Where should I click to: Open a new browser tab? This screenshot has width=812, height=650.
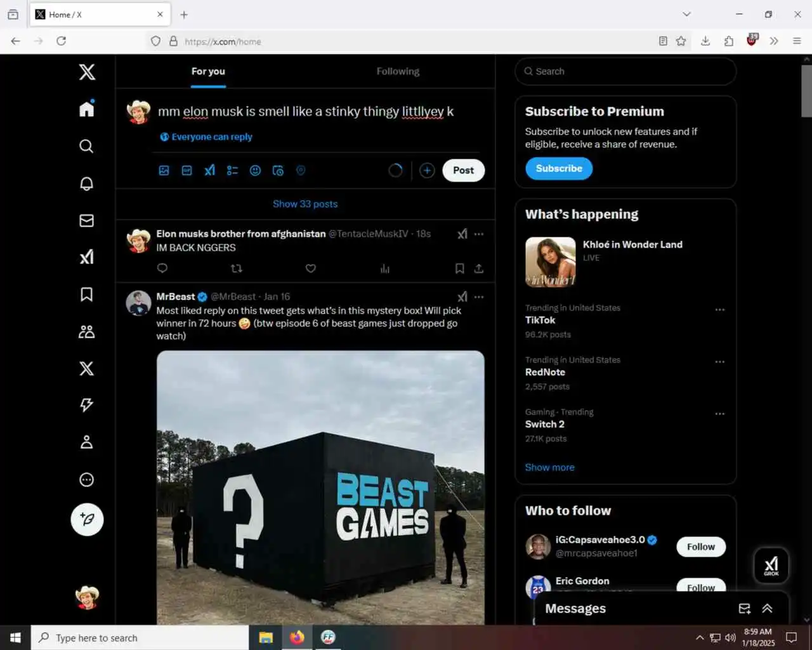tap(184, 14)
